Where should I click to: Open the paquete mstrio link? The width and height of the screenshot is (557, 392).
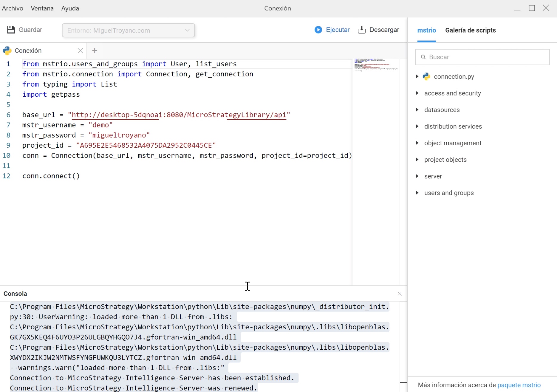tap(519, 385)
